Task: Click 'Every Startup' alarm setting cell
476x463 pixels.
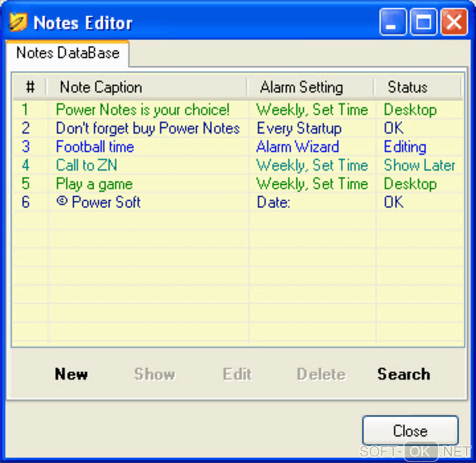Action: pos(299,128)
